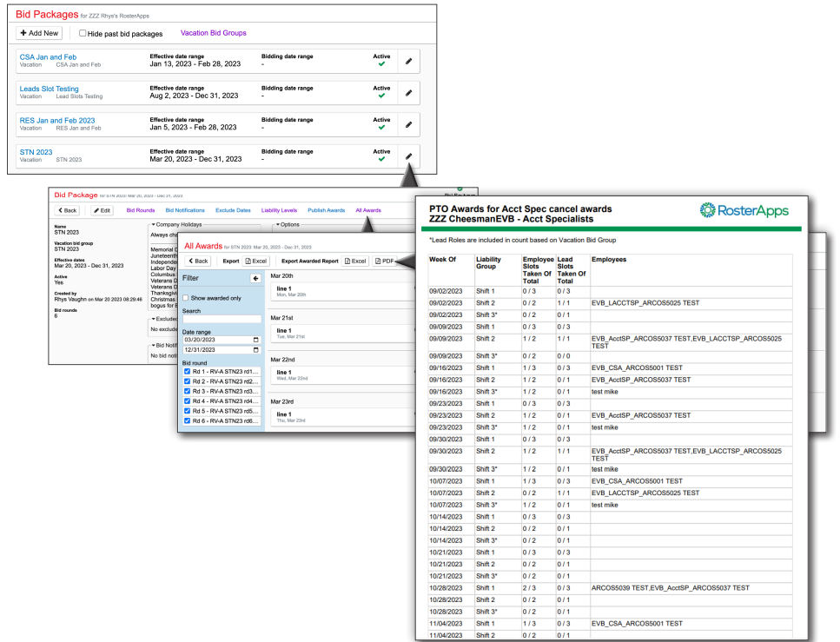Click the 'Employees' column header in the PDF
The width and height of the screenshot is (840, 642).
(609, 260)
